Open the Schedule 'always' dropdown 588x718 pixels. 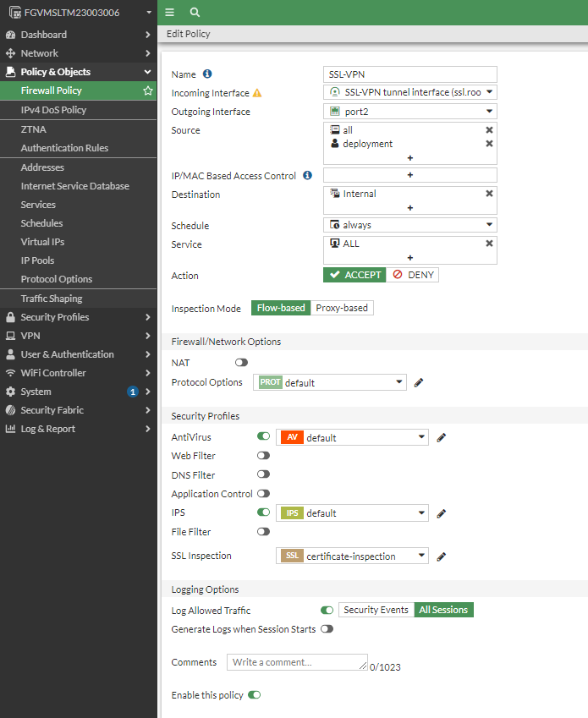coord(410,226)
